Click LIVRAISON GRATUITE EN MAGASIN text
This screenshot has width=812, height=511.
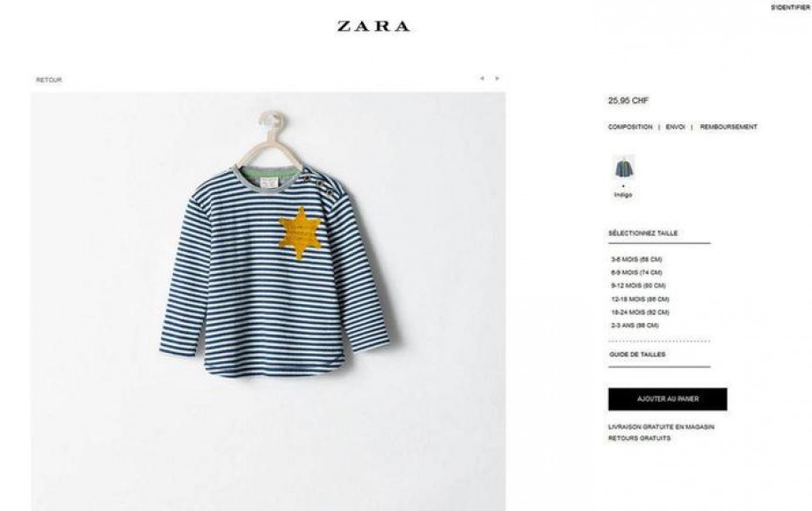coord(661,427)
